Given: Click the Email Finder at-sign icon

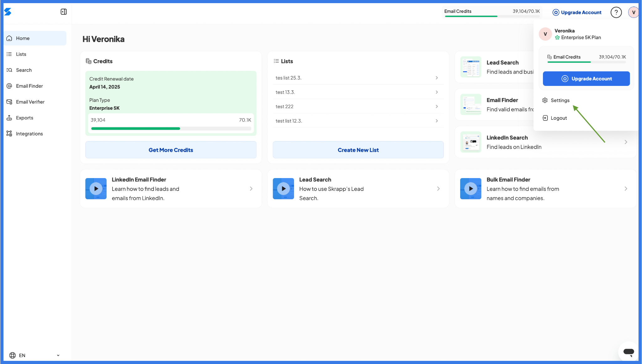Looking at the screenshot, I should click(9, 86).
